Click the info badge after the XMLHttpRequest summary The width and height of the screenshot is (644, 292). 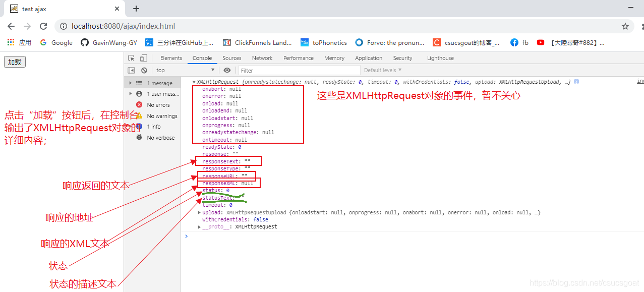(x=576, y=82)
